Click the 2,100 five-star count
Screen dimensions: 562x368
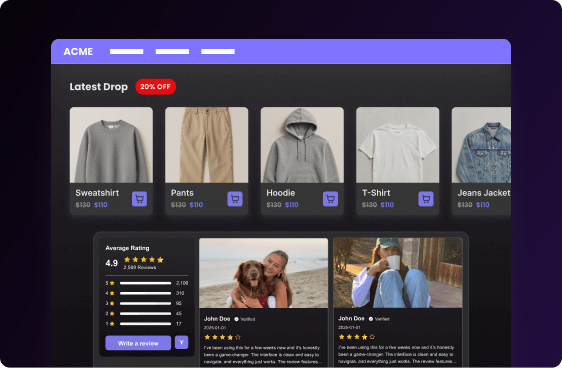[182, 283]
